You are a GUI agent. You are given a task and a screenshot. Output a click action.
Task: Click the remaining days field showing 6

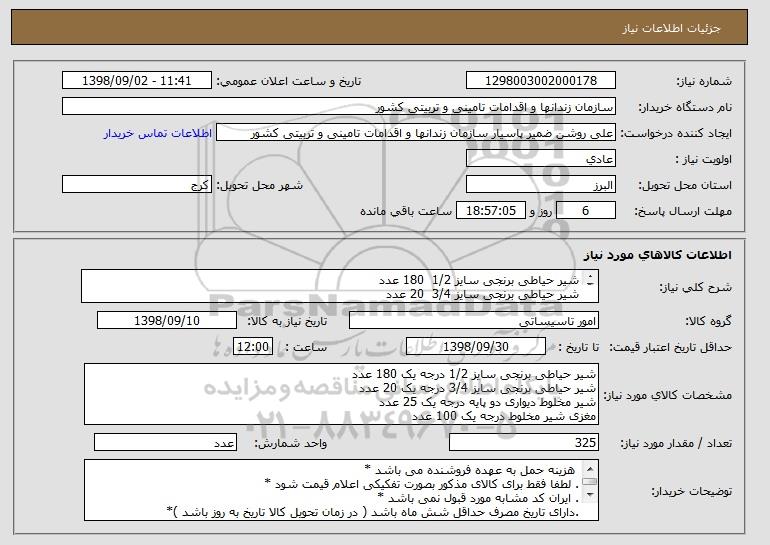[x=585, y=211]
